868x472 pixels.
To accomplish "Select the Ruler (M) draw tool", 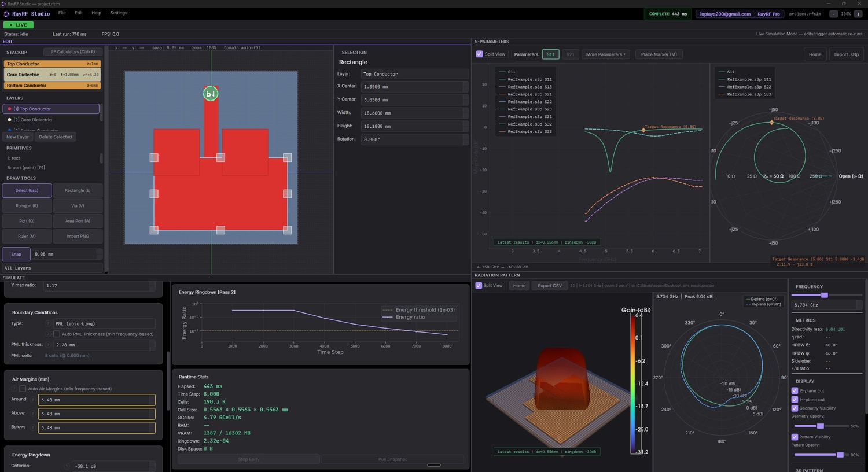I will [27, 236].
